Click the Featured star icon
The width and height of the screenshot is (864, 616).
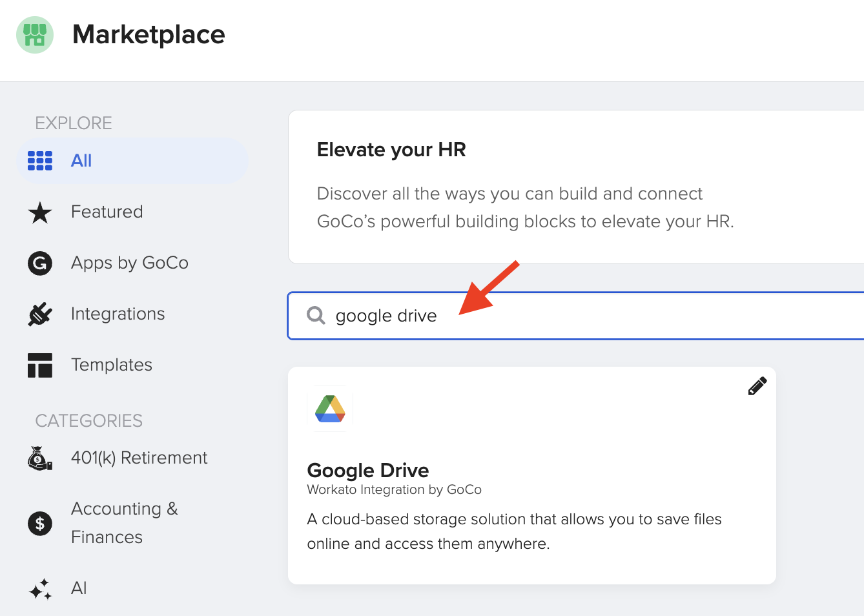[x=40, y=212]
